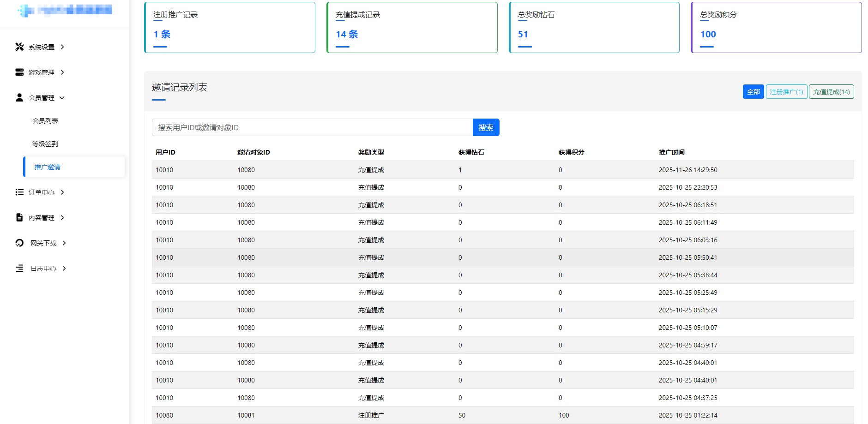This screenshot has width=868, height=424.
Task: Click the 网关下载 circular icon
Action: 19,243
